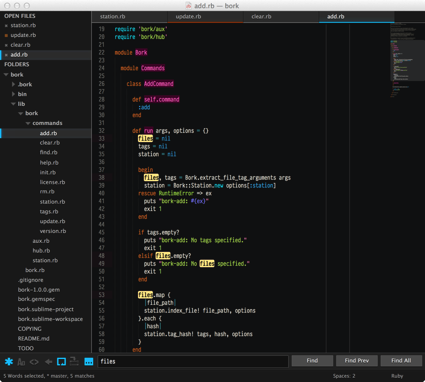Click the code minimap preview
Screen dimensions: 425x382
tap(407, 60)
